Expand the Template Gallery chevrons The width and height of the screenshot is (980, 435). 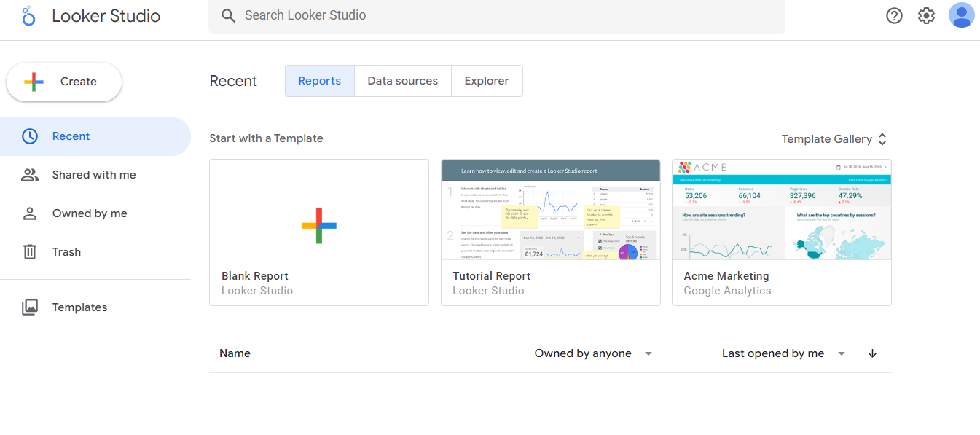[x=882, y=139]
